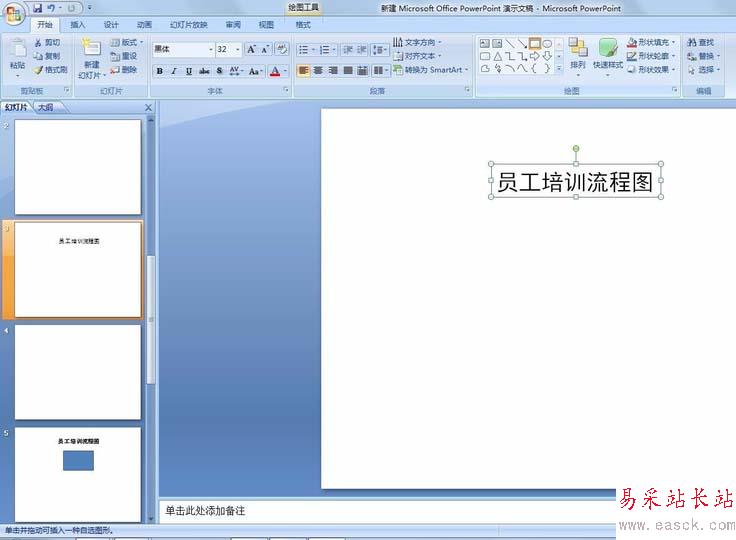Clear all text formatting
The width and height of the screenshot is (736, 540).
(282, 49)
